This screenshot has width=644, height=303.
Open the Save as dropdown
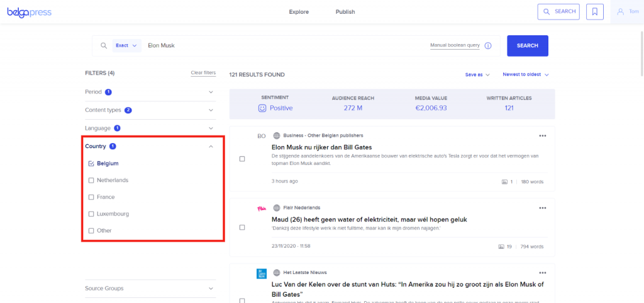[477, 75]
